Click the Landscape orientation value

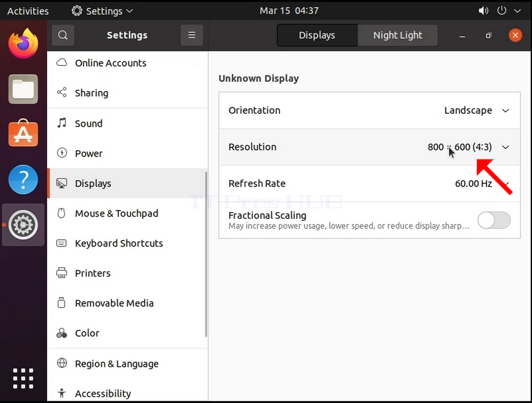(x=468, y=110)
